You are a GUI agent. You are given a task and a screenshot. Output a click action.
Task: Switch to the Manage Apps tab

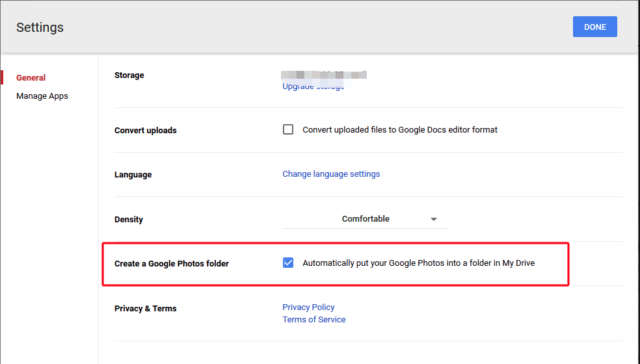click(42, 96)
